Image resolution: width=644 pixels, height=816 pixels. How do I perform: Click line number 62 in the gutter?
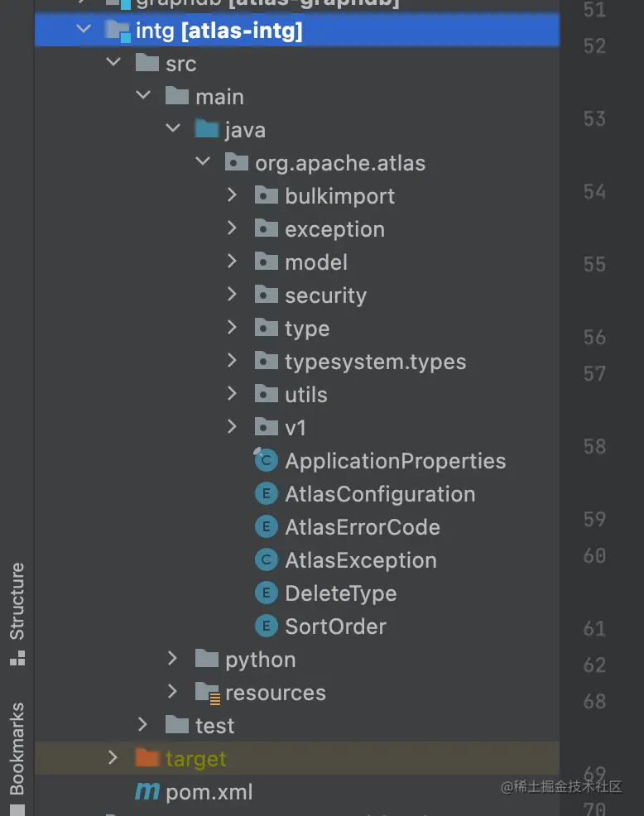tap(594, 665)
